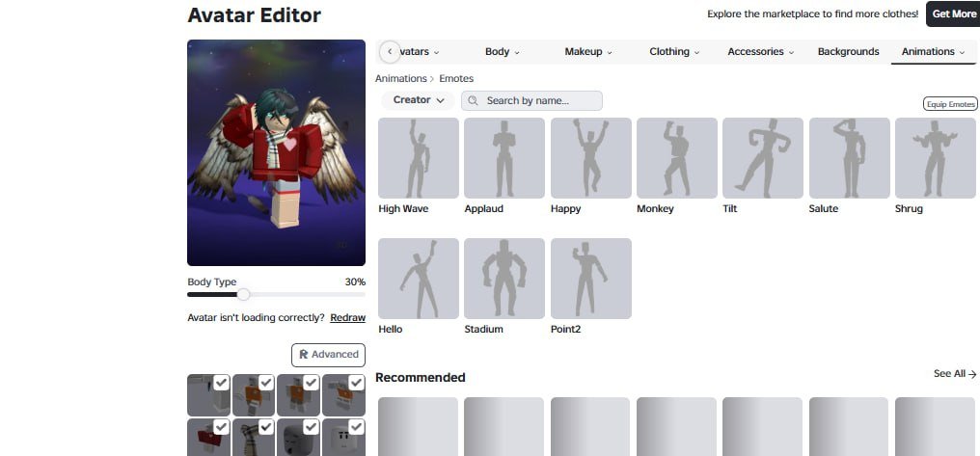Click the Avatar Editor page title
The width and height of the screenshot is (980, 456).
(x=255, y=15)
